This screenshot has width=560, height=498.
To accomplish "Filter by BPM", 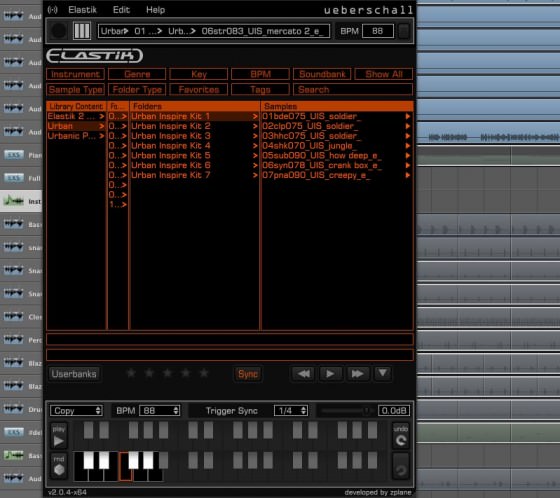I will tap(260, 74).
